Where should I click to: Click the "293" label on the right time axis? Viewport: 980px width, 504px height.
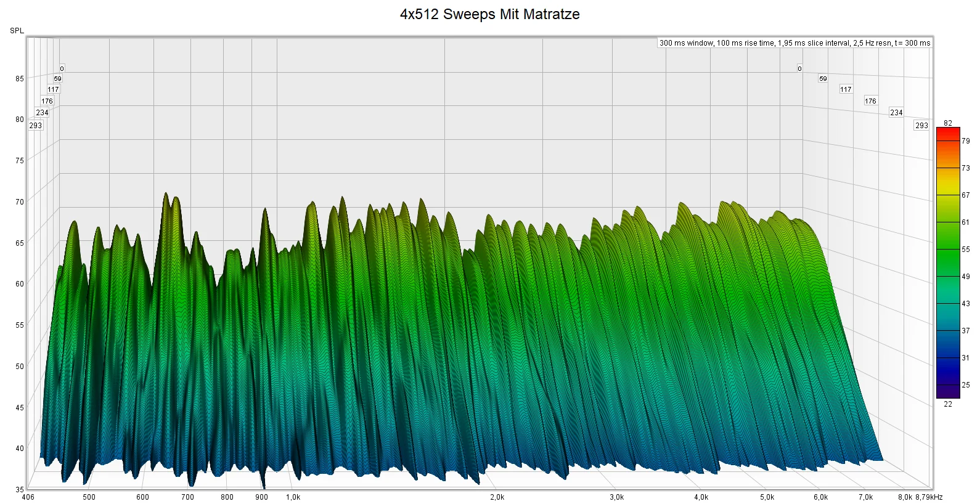pos(921,125)
